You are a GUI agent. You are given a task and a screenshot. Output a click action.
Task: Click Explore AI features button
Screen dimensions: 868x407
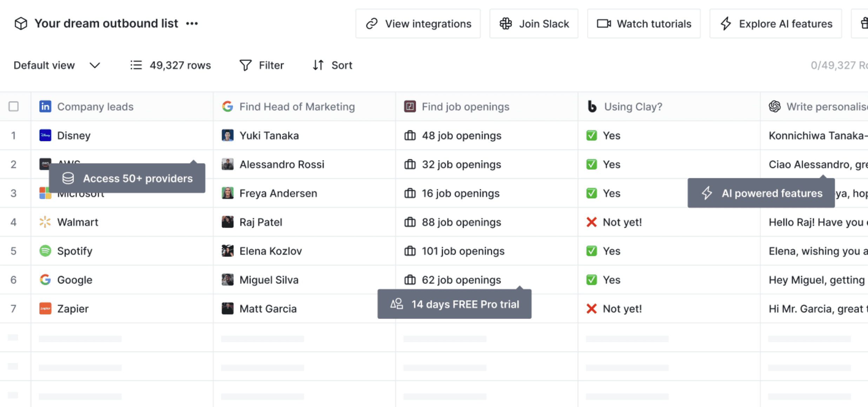point(776,24)
